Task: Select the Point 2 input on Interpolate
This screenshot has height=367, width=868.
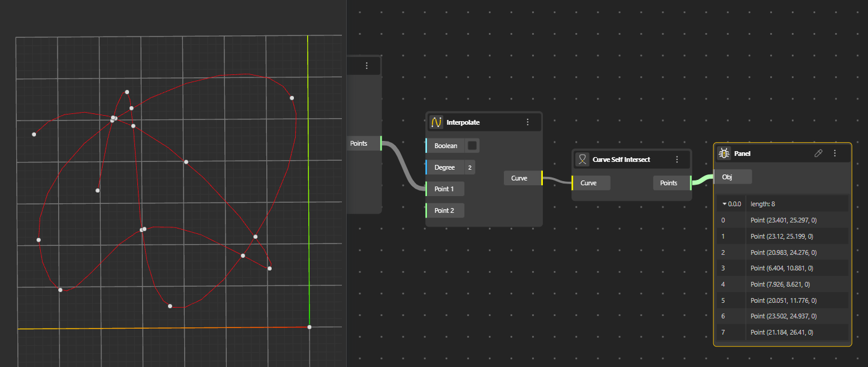Action: (444, 210)
